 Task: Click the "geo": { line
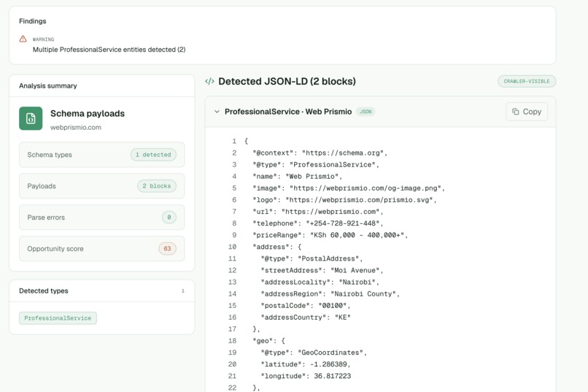point(269,341)
